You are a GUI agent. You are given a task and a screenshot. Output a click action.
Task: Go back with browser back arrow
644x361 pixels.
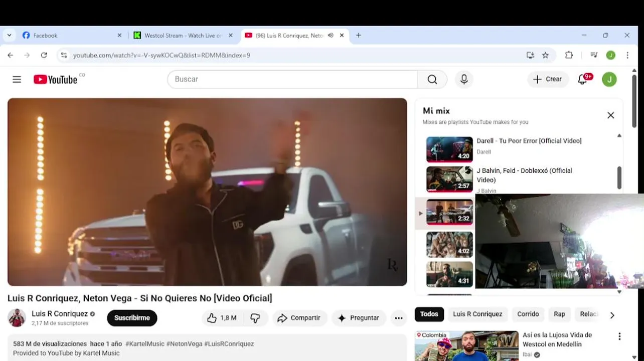coord(10,55)
